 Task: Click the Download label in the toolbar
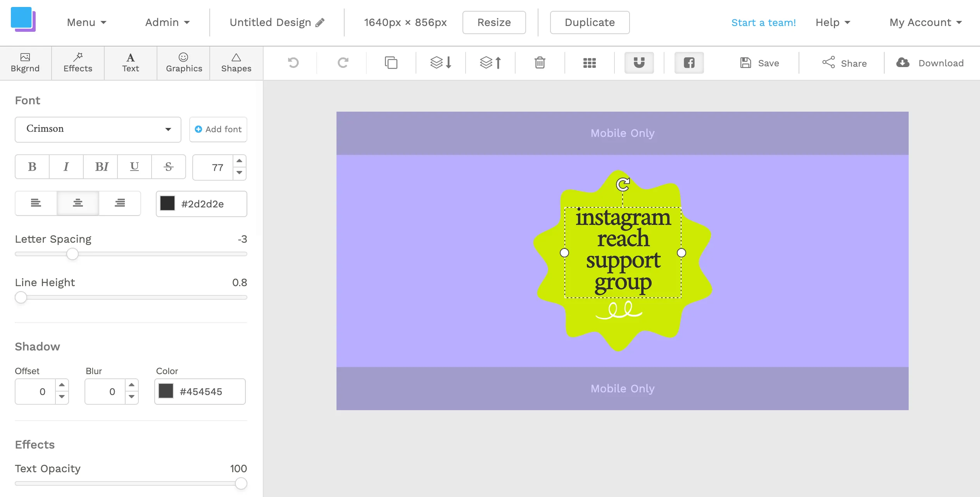941,63
